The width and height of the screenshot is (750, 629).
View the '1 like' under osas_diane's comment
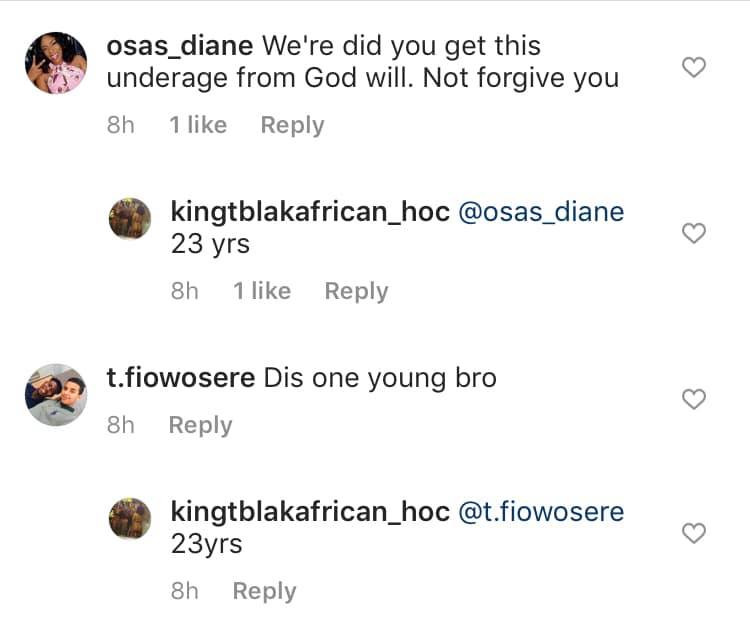(198, 125)
